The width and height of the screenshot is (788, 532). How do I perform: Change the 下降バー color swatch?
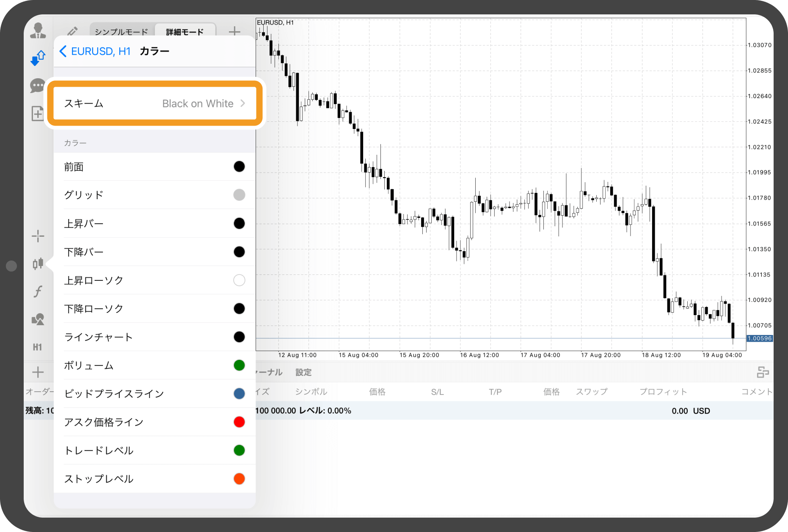(239, 252)
